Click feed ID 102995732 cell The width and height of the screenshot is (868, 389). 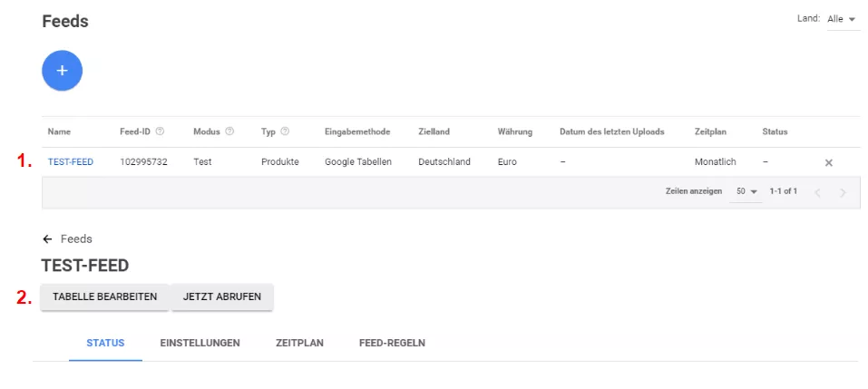(143, 162)
